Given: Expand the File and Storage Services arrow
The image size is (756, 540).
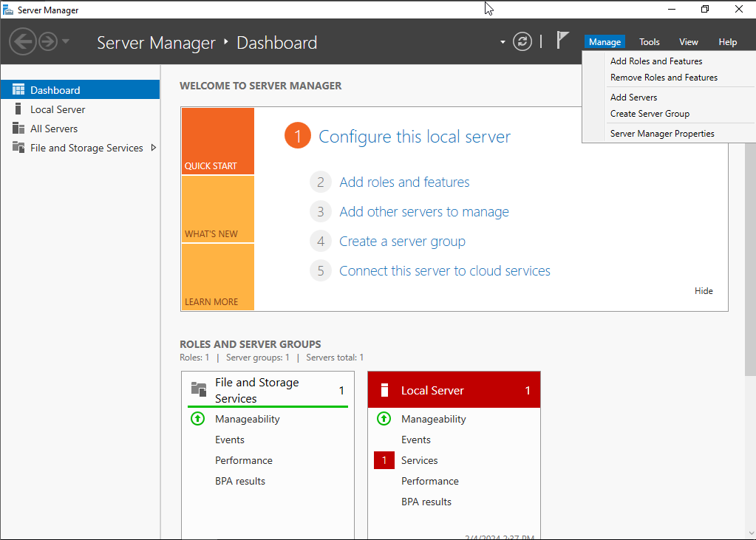Looking at the screenshot, I should (154, 148).
